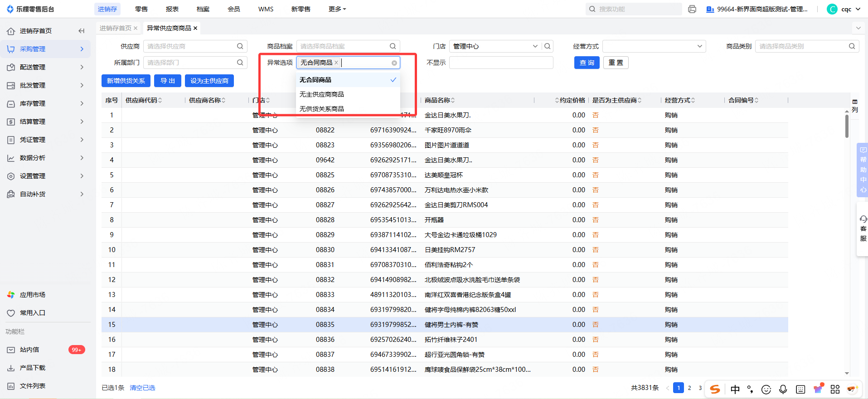Viewport: 868px width, 399px height.
Task: Open the WMS top menu
Action: pyautogui.click(x=266, y=9)
